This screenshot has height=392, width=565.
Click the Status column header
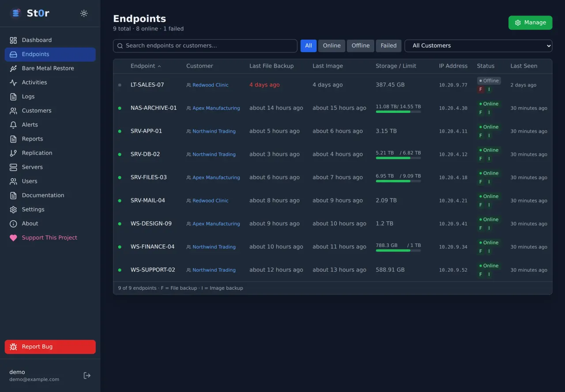[x=486, y=66]
